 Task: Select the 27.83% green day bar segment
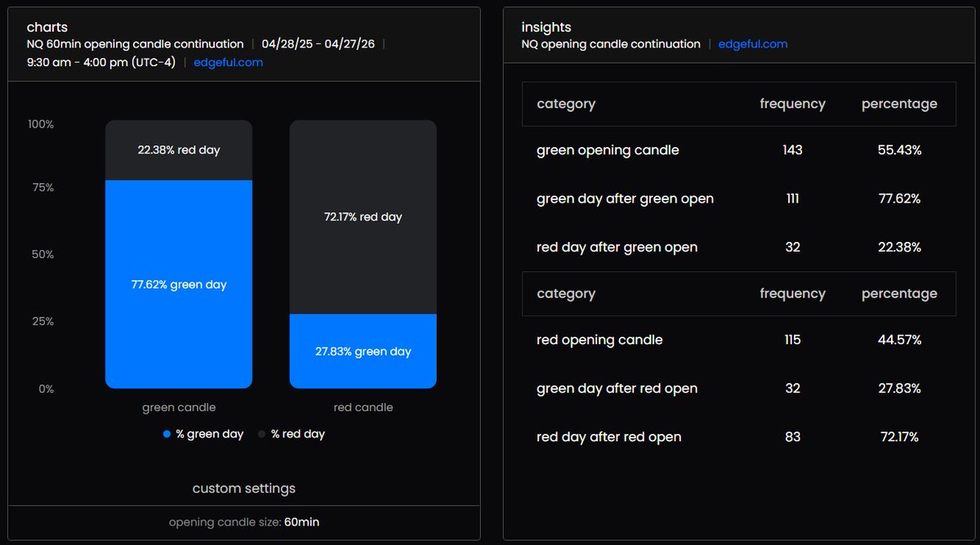click(x=363, y=351)
